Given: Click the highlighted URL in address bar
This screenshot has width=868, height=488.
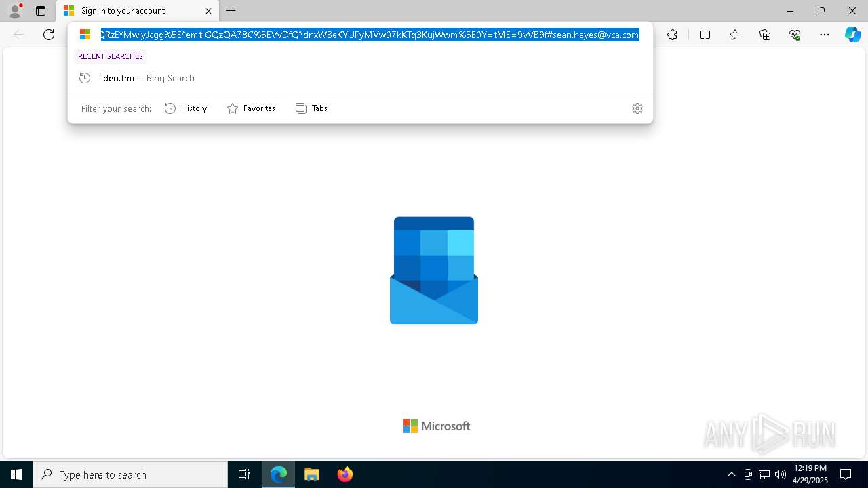Looking at the screenshot, I should click(x=370, y=35).
